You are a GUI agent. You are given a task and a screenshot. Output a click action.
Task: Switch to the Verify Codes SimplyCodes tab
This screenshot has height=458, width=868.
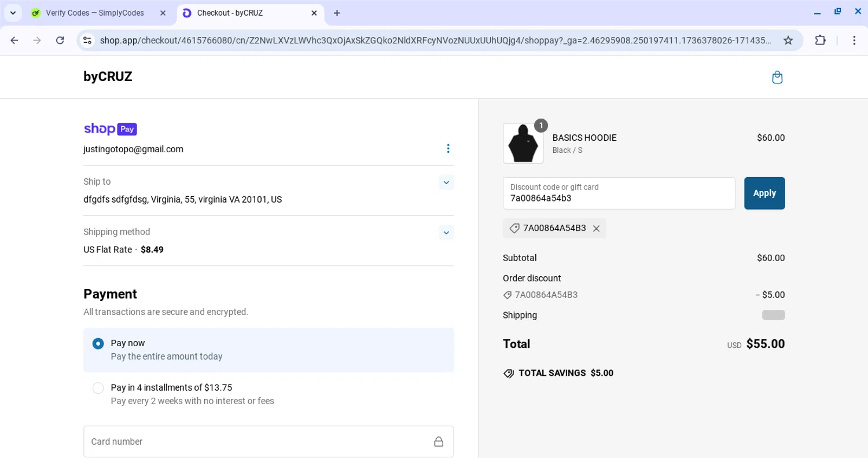[x=95, y=13]
